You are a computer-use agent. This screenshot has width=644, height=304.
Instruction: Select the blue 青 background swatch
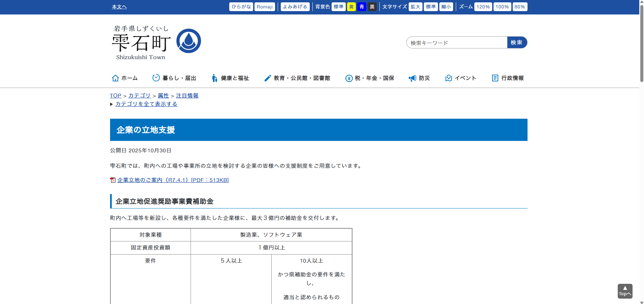[x=362, y=7]
